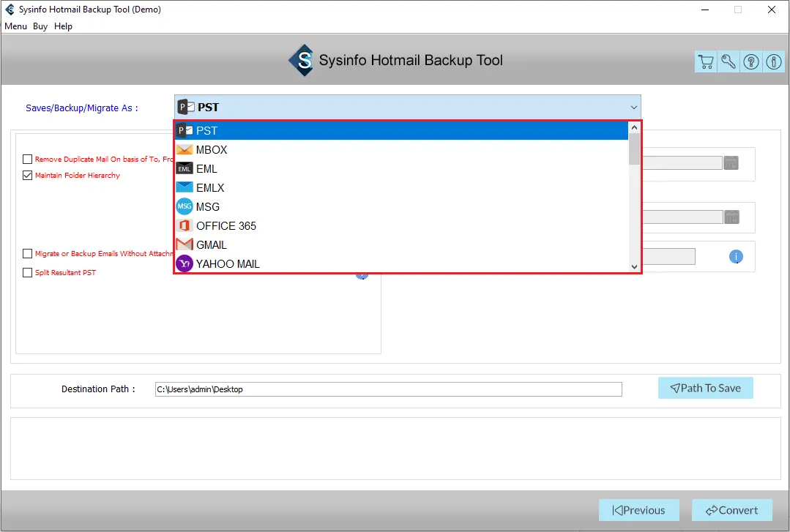Click the Previous button

tap(639, 510)
